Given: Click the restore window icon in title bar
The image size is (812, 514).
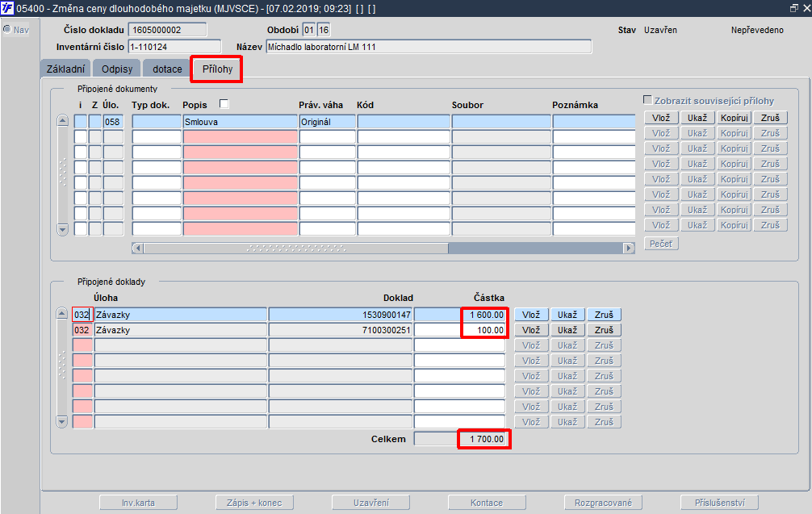Looking at the screenshot, I should click(794, 8).
